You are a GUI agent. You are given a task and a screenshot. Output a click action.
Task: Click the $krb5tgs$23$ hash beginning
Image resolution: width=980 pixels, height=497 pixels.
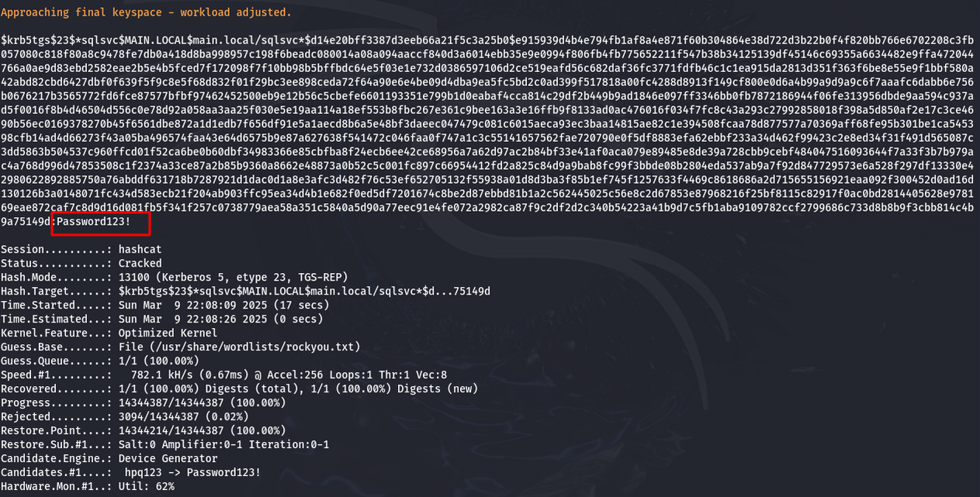(x=37, y=39)
